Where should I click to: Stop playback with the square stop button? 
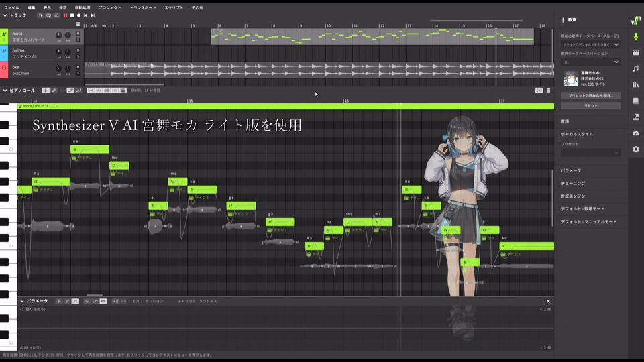72,15
